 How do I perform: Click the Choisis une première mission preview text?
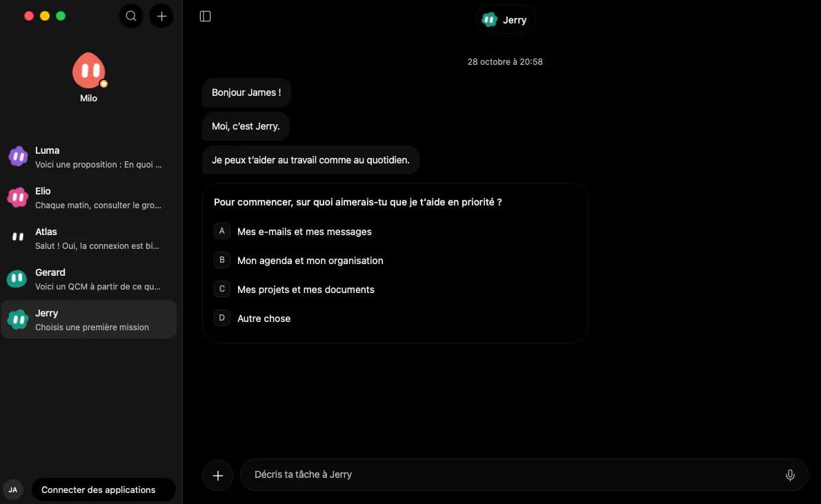[92, 327]
